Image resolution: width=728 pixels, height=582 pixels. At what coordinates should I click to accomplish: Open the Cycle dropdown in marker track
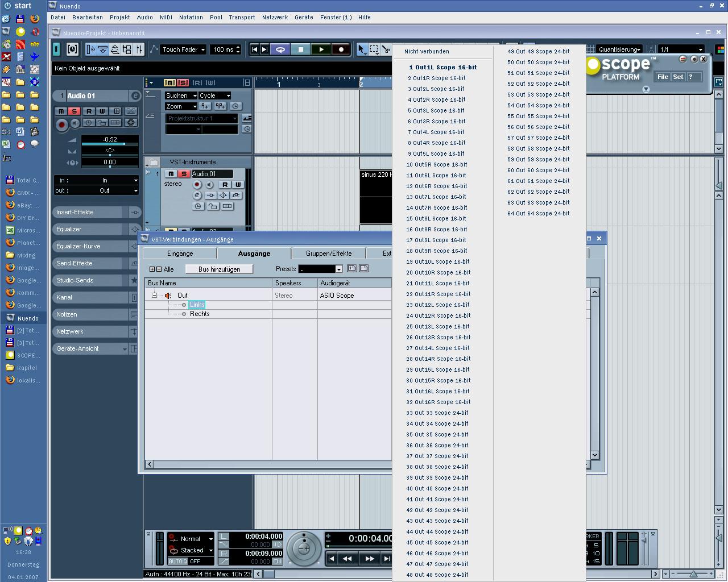(x=214, y=95)
